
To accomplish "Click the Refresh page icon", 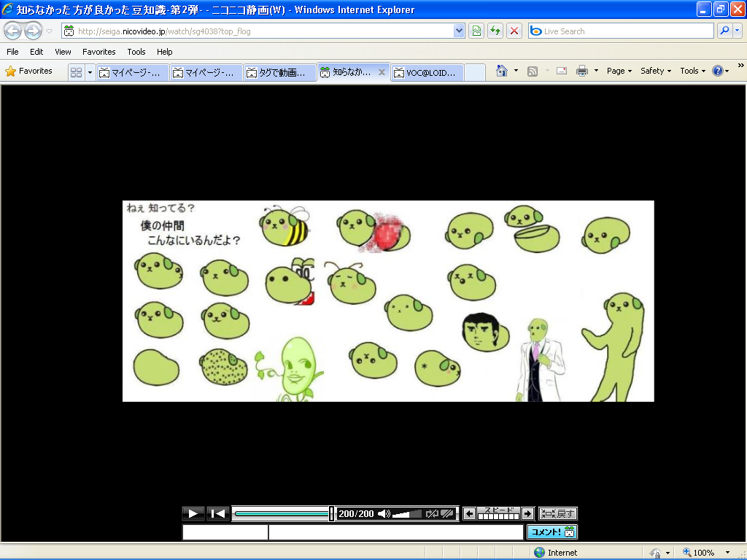I will (x=495, y=31).
